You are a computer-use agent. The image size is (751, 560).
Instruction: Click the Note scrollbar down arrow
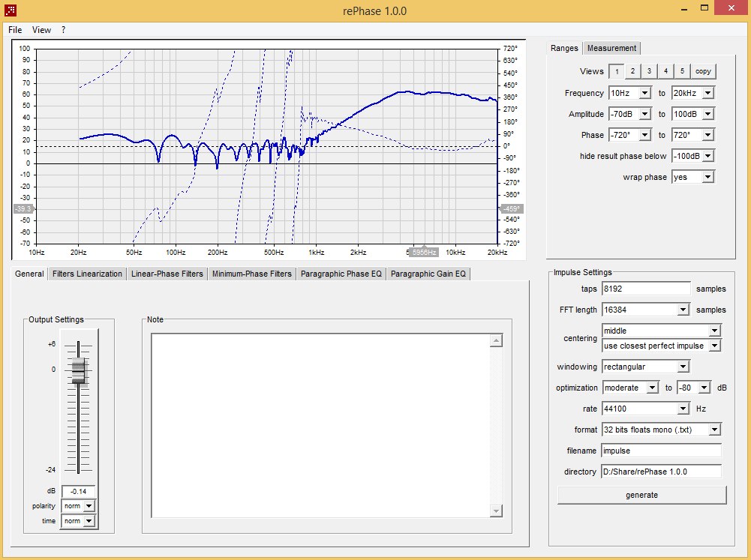point(495,511)
